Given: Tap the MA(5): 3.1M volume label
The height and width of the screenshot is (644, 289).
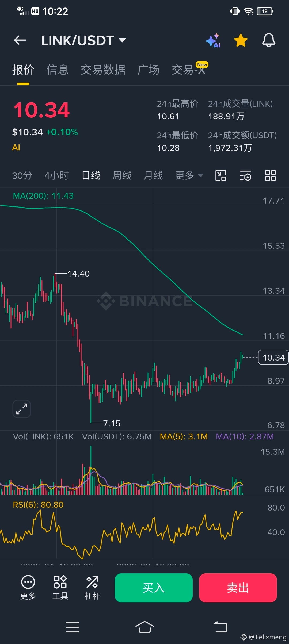Looking at the screenshot, I should (x=184, y=436).
